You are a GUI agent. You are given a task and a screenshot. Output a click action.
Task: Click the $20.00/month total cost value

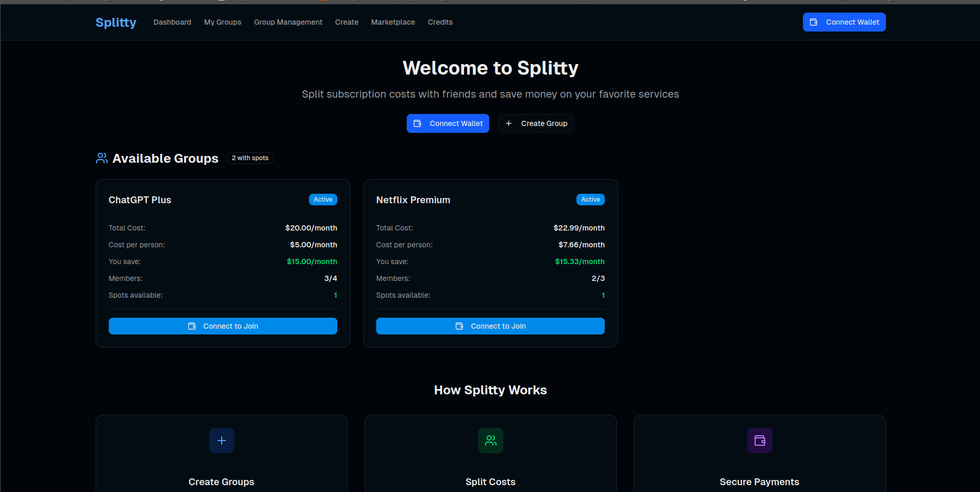tap(311, 228)
